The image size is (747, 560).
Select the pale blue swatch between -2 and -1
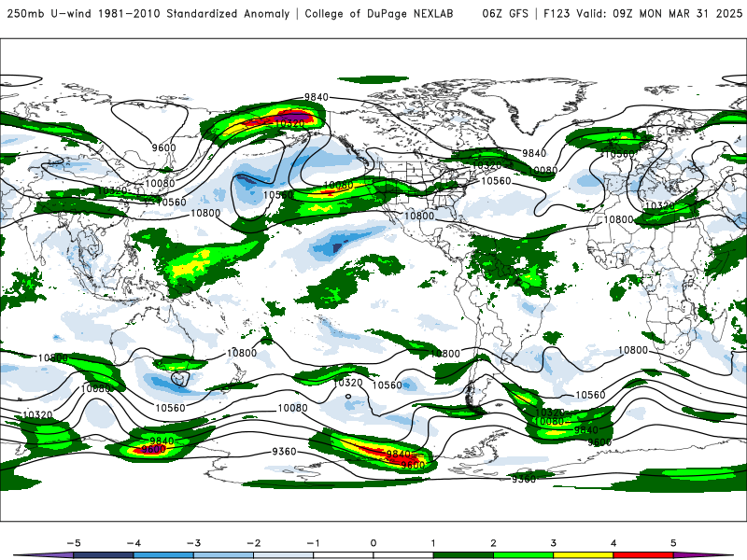[284, 555]
